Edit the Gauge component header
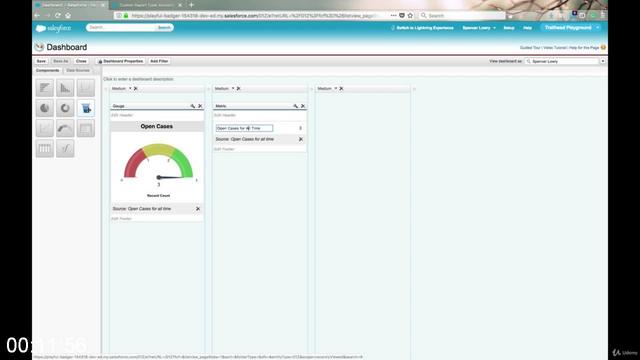The image size is (640, 360). (122, 115)
